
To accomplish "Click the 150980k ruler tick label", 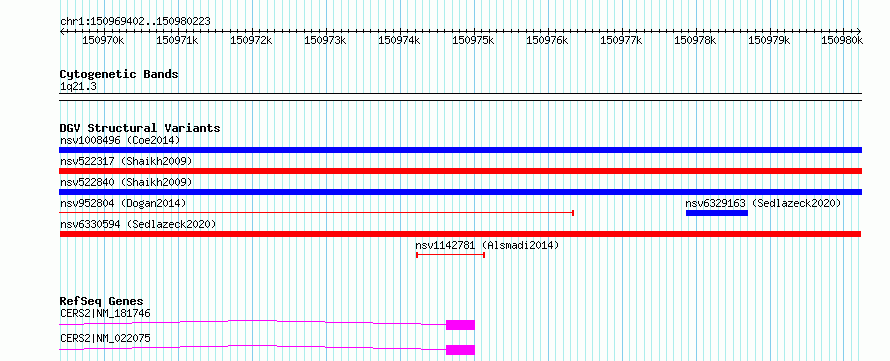I will point(842,40).
